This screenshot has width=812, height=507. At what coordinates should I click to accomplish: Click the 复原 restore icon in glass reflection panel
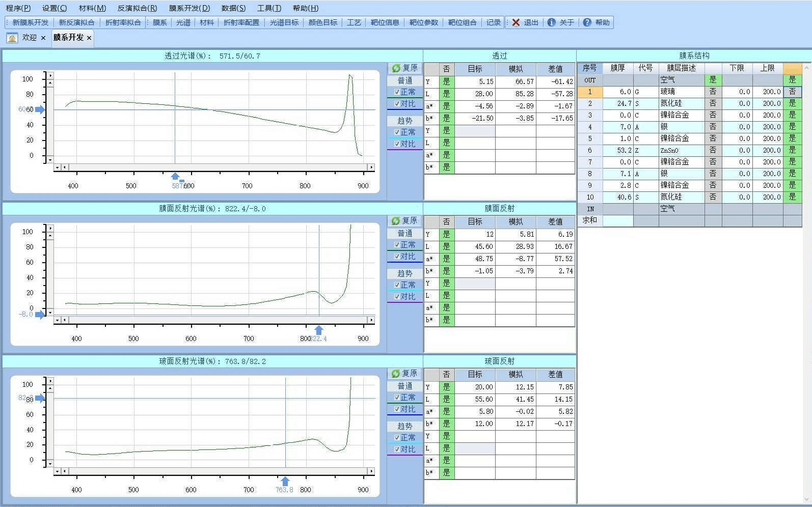(396, 373)
